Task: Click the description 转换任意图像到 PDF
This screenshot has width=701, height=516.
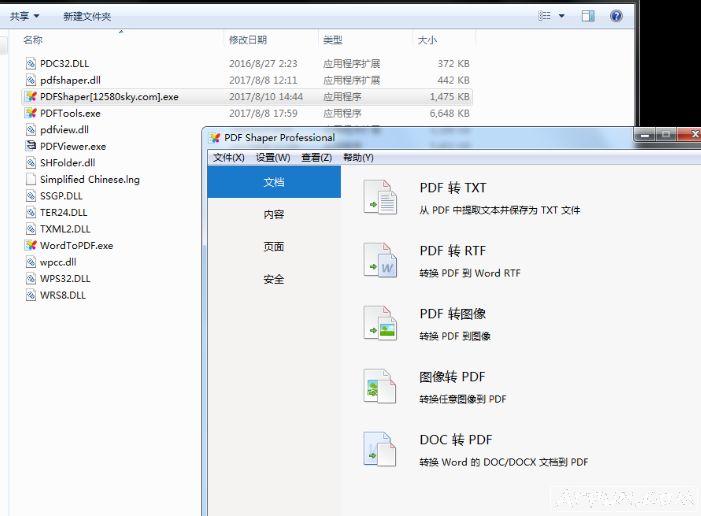Action: [x=463, y=399]
